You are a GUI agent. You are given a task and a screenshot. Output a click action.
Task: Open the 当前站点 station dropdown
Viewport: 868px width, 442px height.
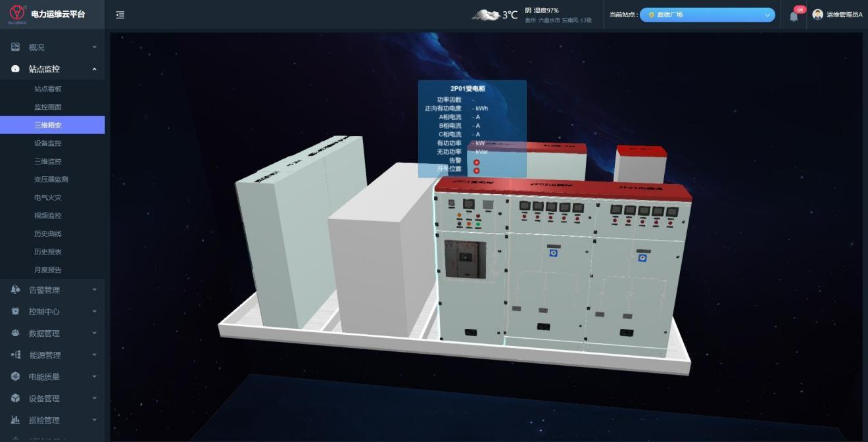tap(707, 14)
